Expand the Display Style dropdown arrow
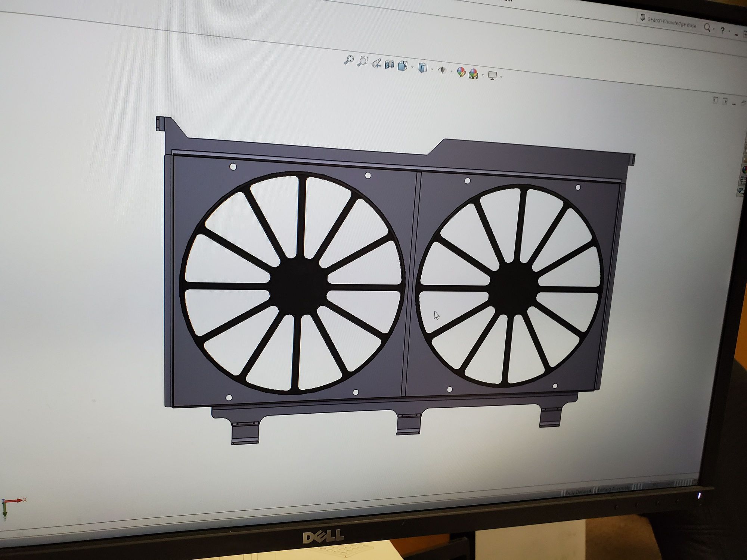Viewport: 747px width, 560px height. click(432, 69)
